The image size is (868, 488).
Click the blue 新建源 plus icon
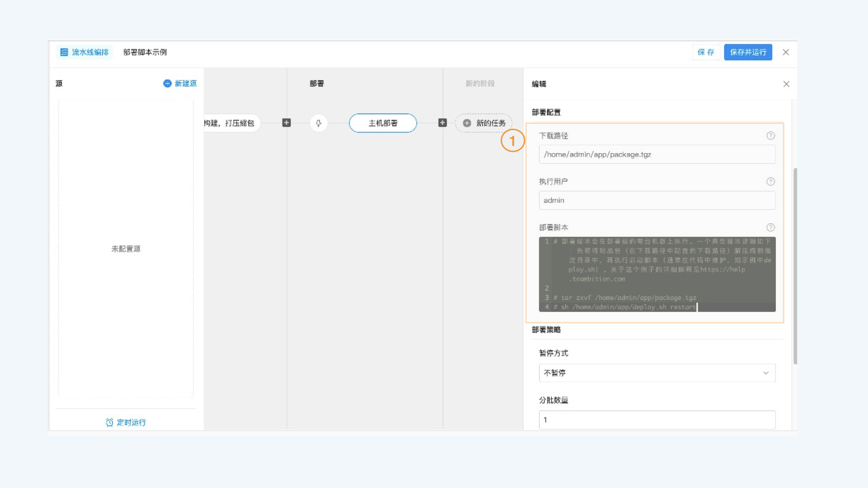[167, 84]
